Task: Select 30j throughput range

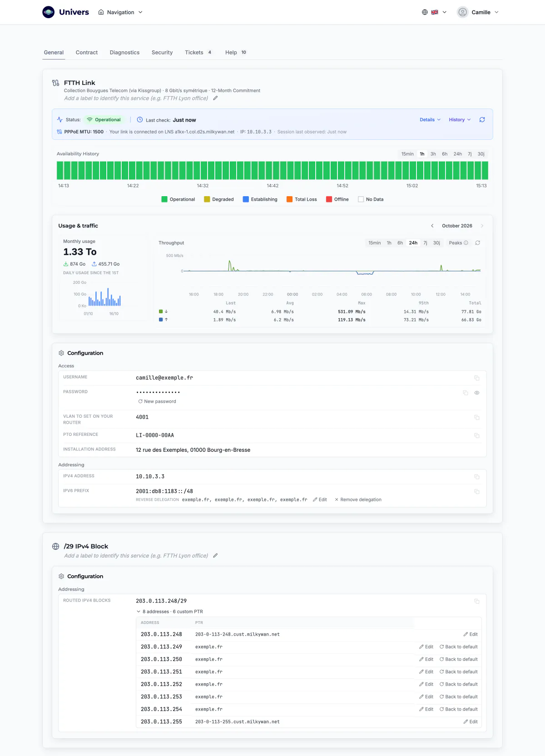Action: click(x=436, y=243)
